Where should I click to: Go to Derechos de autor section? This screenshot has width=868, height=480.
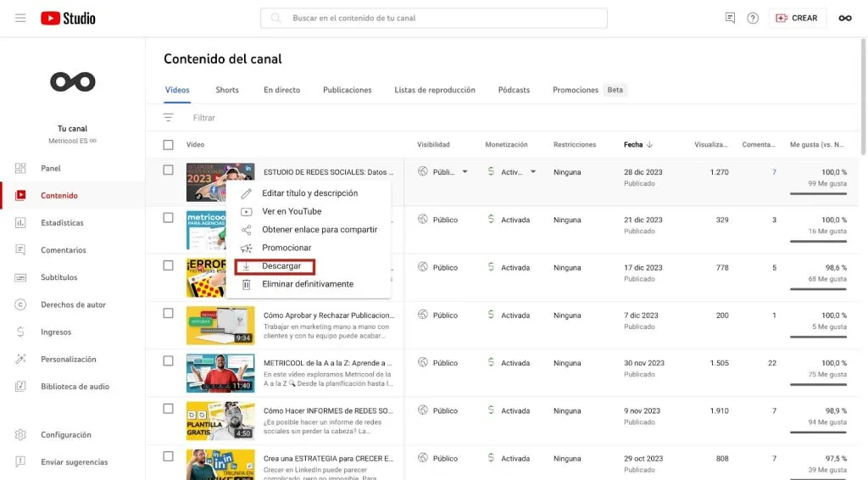[x=73, y=304]
